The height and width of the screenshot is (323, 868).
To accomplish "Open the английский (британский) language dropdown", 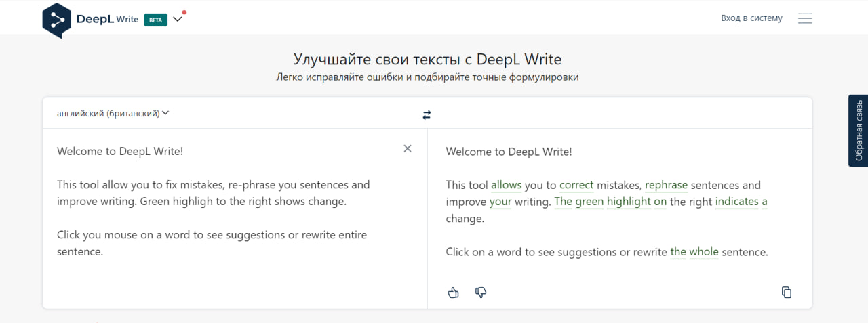I will click(113, 114).
